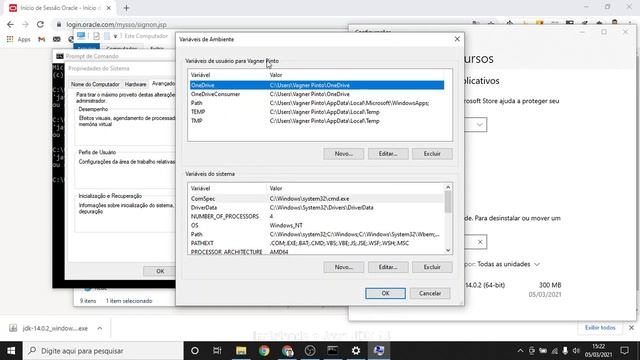The width and height of the screenshot is (640, 360).
Task: Click Editar under the system variables
Action: (x=388, y=267)
